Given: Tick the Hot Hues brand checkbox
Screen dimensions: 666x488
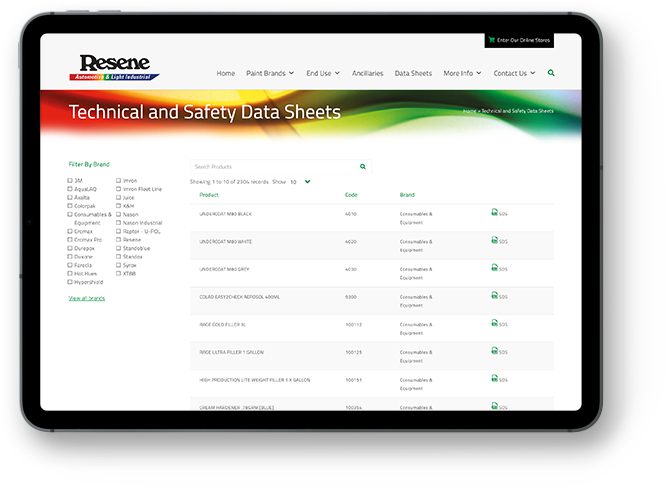Looking at the screenshot, I should point(70,274).
